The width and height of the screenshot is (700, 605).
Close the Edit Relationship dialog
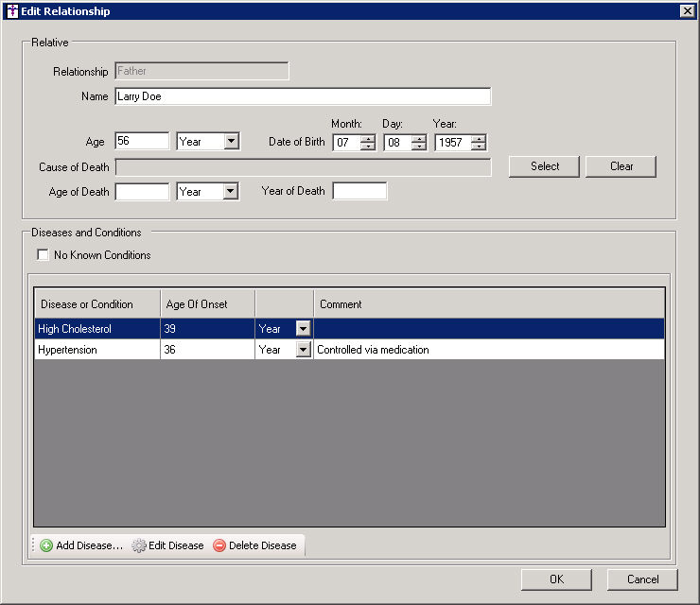coord(687,11)
